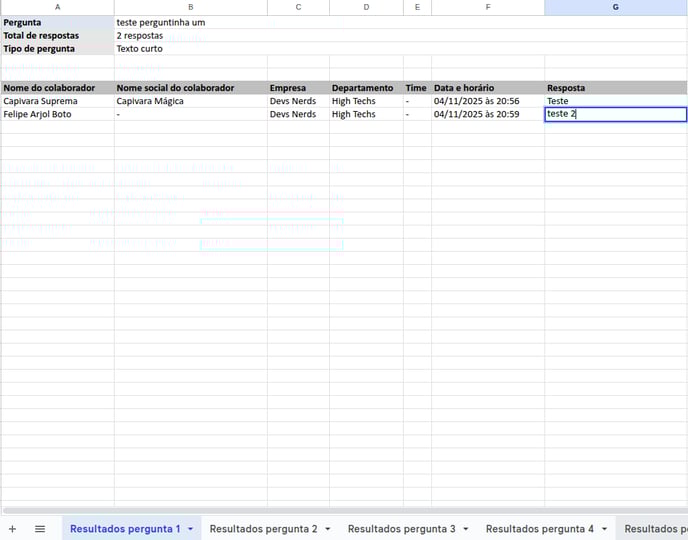Select the partially visible fifth Resultados sheet tab
This screenshot has width=688, height=540.
pyautogui.click(x=655, y=528)
